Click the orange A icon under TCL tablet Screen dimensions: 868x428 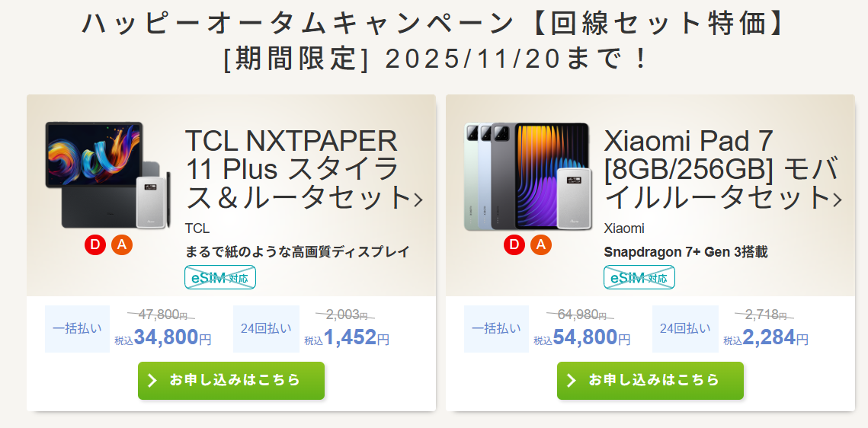pyautogui.click(x=122, y=245)
